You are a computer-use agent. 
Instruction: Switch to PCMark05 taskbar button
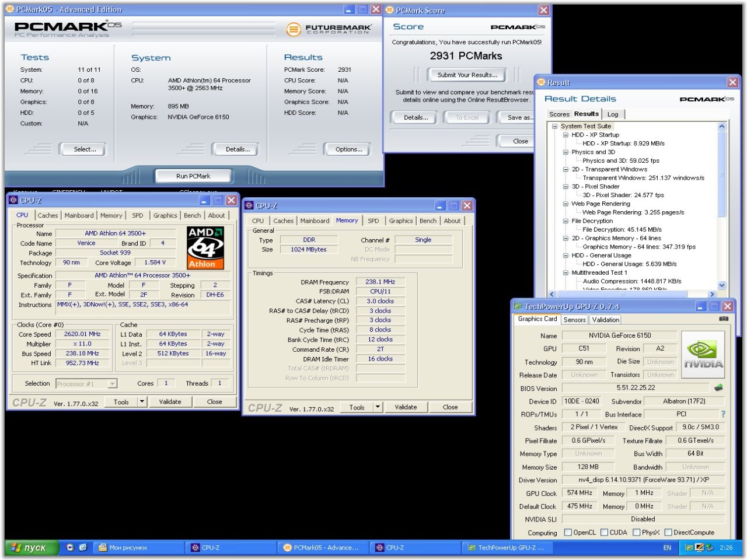pos(322,548)
